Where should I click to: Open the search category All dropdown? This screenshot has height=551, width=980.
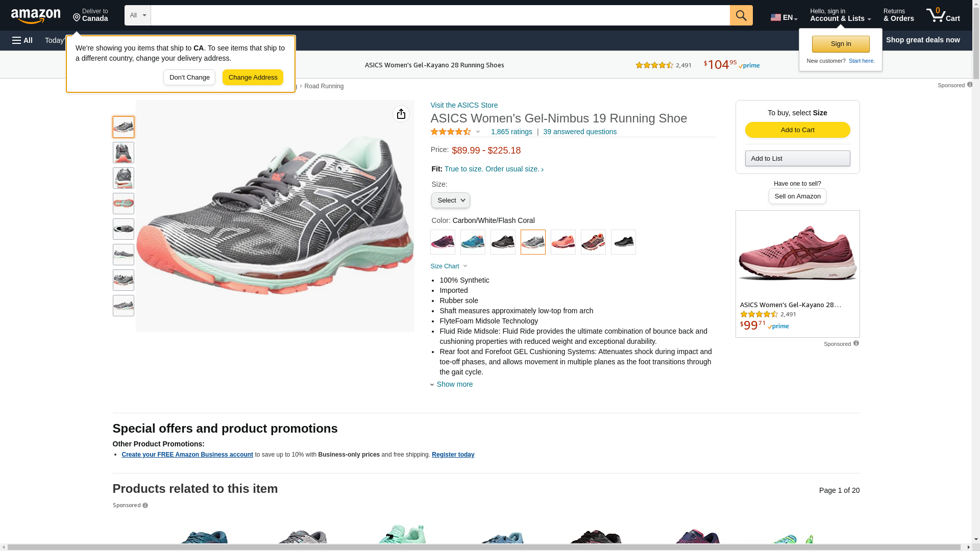pos(137,15)
